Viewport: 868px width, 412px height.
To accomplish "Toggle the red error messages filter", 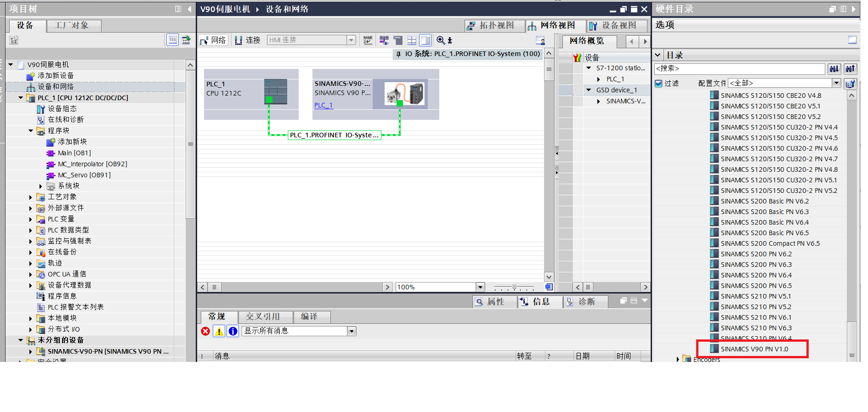I will point(205,331).
